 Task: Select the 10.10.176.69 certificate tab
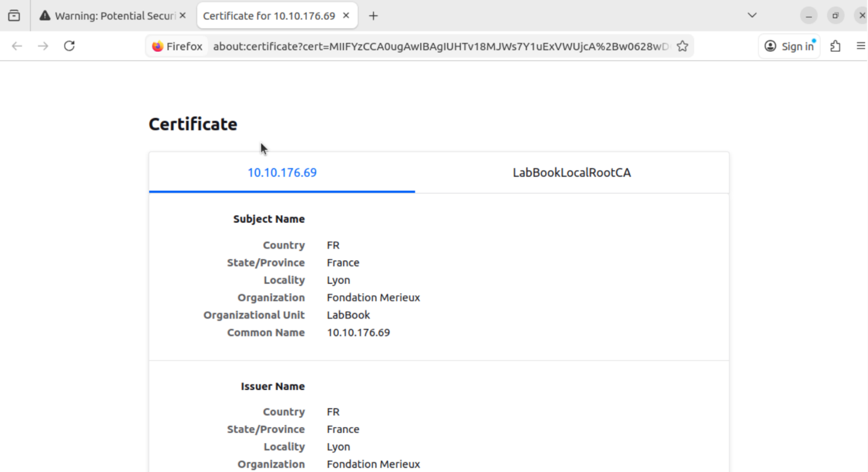282,173
